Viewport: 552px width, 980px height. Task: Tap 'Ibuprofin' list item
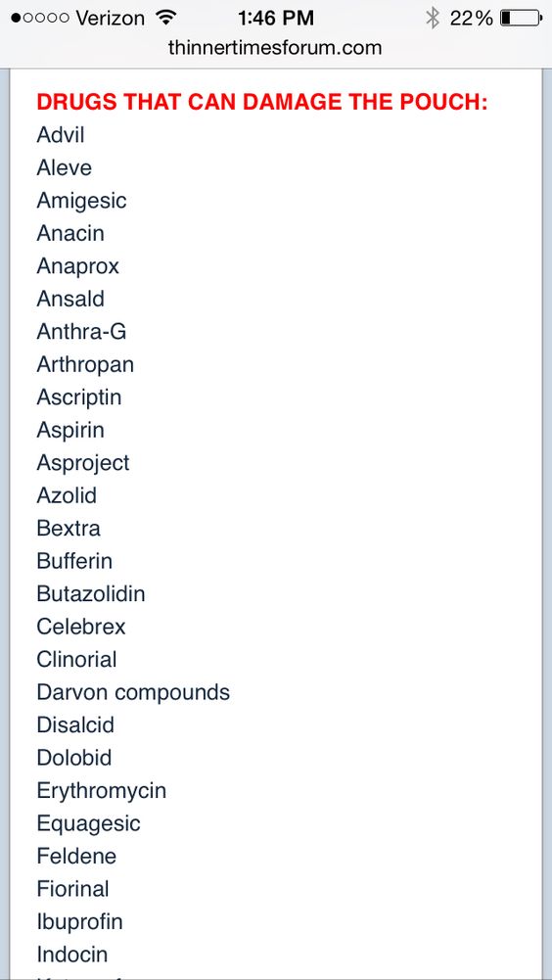(79, 922)
